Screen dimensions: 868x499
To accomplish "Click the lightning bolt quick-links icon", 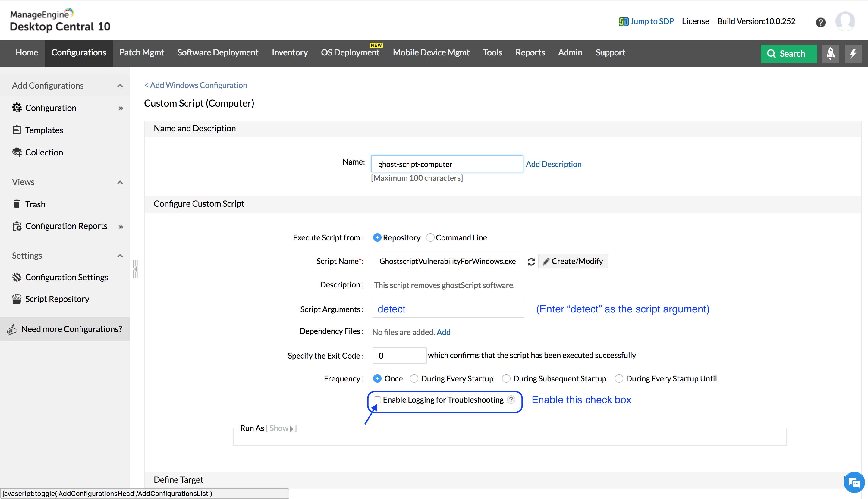I will tap(853, 53).
